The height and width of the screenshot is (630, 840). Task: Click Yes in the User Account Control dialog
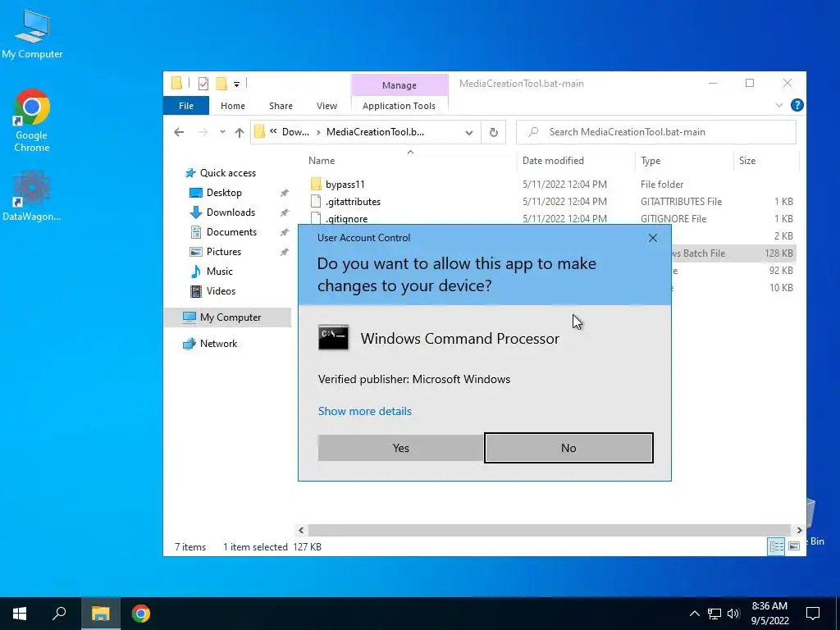click(x=400, y=448)
